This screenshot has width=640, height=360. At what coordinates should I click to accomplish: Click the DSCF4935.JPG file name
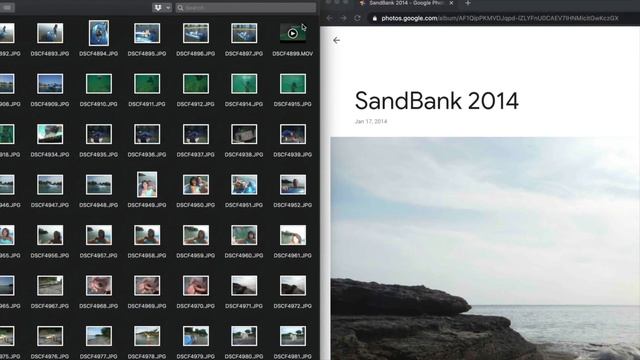(99, 155)
